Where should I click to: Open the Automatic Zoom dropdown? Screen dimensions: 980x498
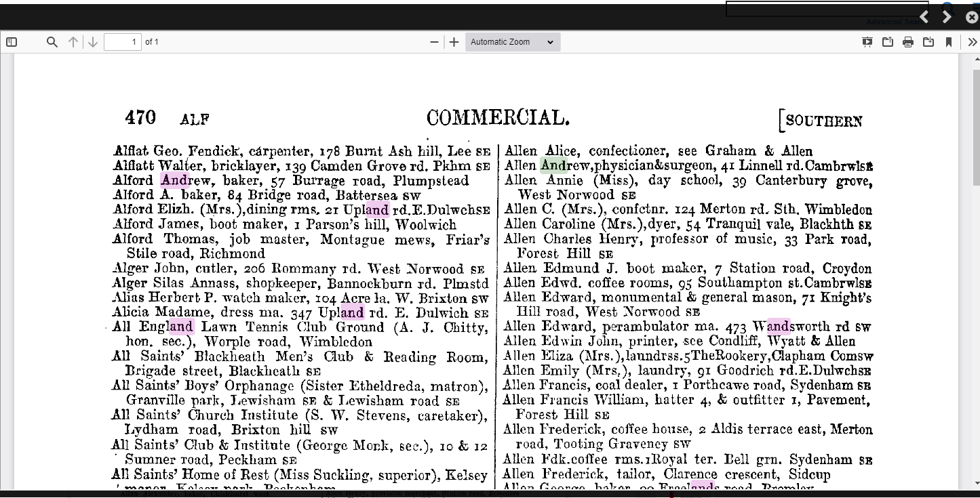[512, 42]
